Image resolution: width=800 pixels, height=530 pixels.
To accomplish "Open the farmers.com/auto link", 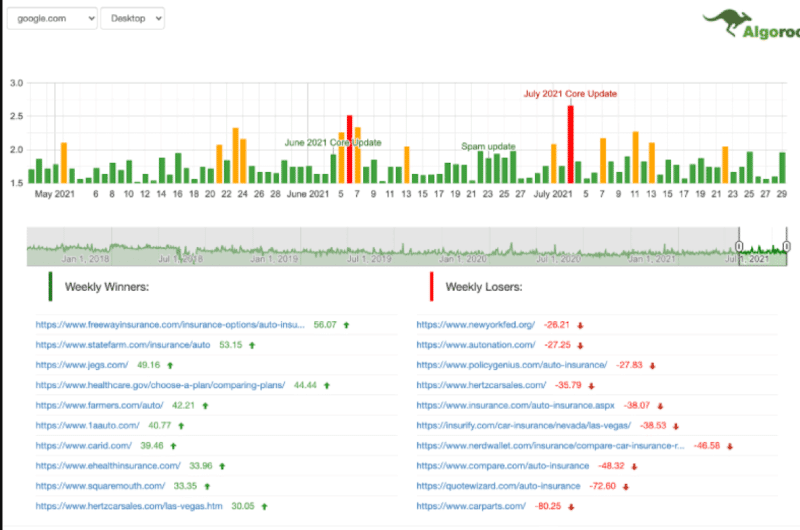I will coord(99,406).
